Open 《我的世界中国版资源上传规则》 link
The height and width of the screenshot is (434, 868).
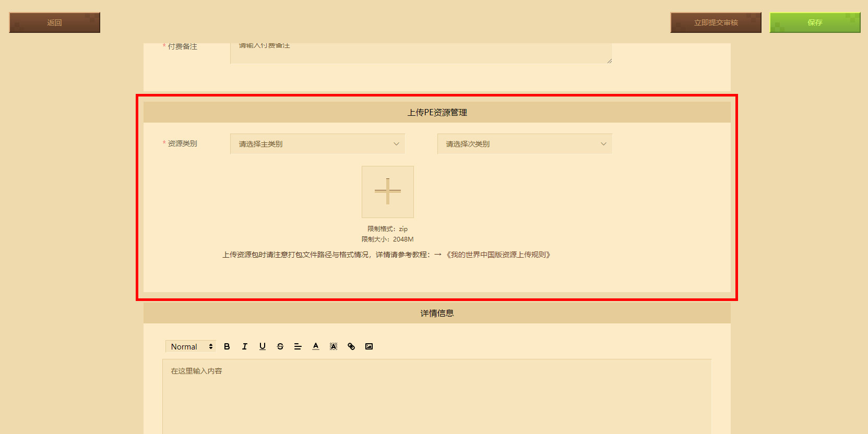click(x=498, y=255)
